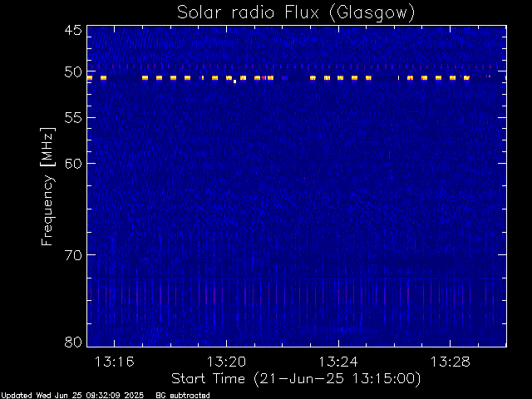Click the 50 frequency tick label
The height and width of the screenshot is (399, 532).
(x=73, y=72)
